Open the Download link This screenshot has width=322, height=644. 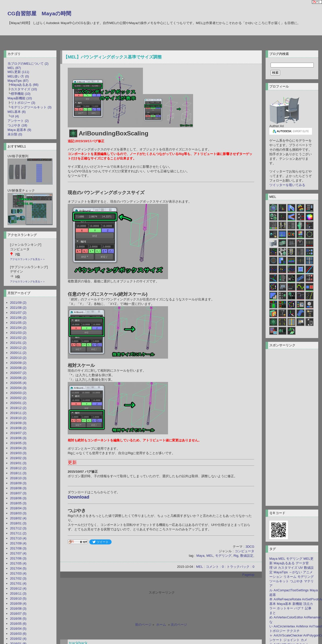coord(78,497)
